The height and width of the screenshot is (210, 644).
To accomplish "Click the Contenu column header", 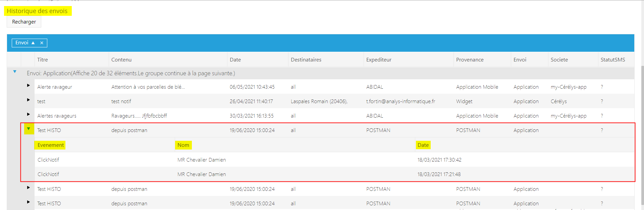I will pos(121,60).
